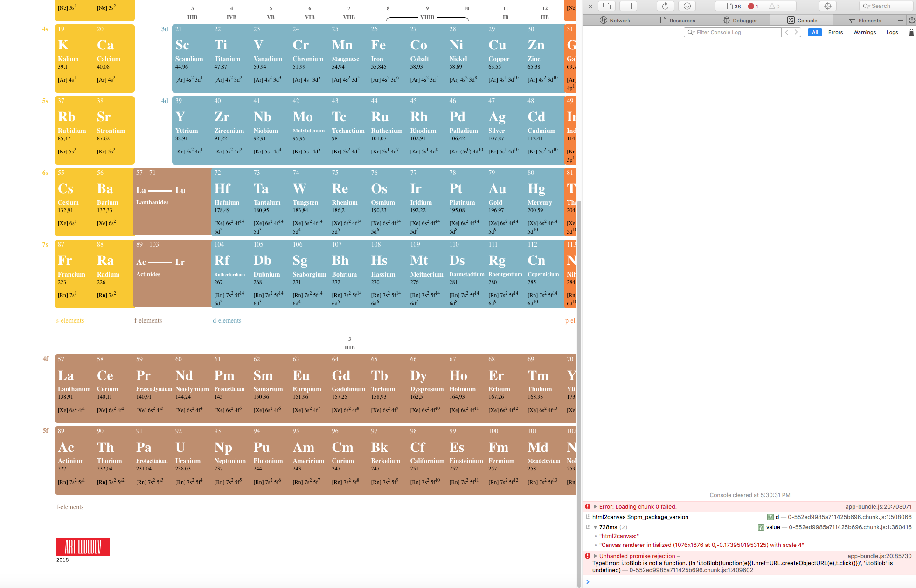Open inspector settings gear icon
The width and height of the screenshot is (916, 588).
coord(912,21)
